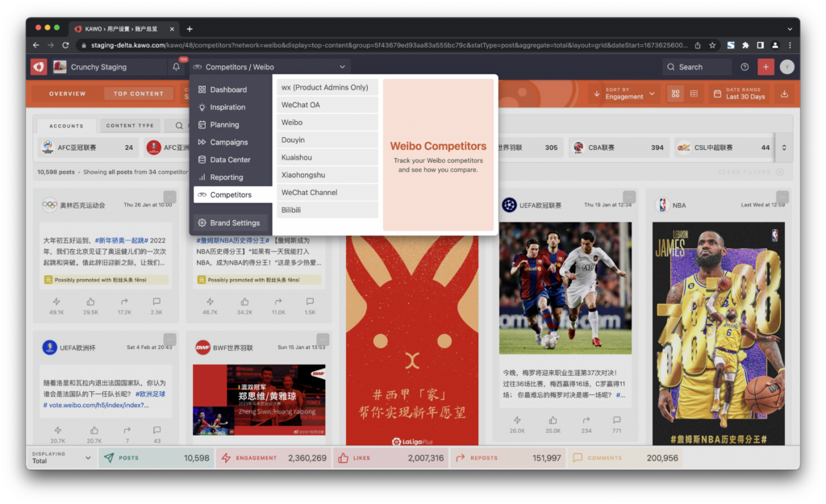This screenshot has height=504, width=826.
Task: Open the Date Range Last 30 Days picker
Action: (740, 94)
